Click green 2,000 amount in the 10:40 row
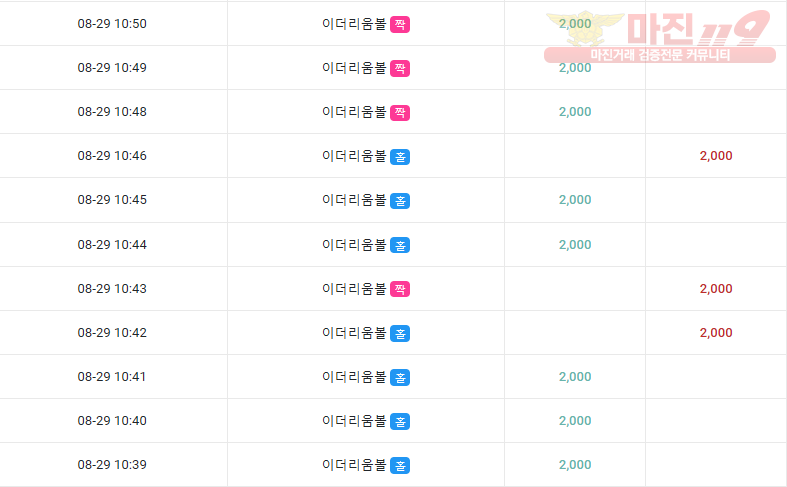The image size is (787, 487). click(x=575, y=421)
